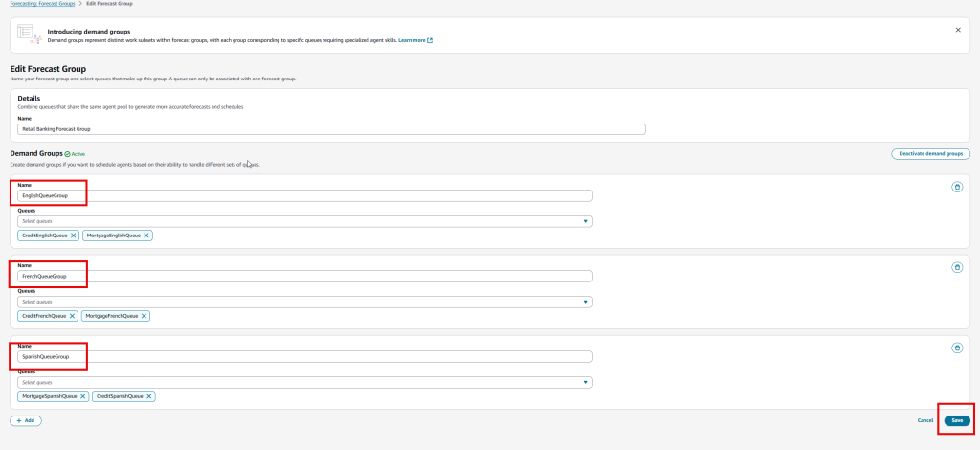Save the forecast group changes
The width and height of the screenshot is (980, 450).
(957, 420)
